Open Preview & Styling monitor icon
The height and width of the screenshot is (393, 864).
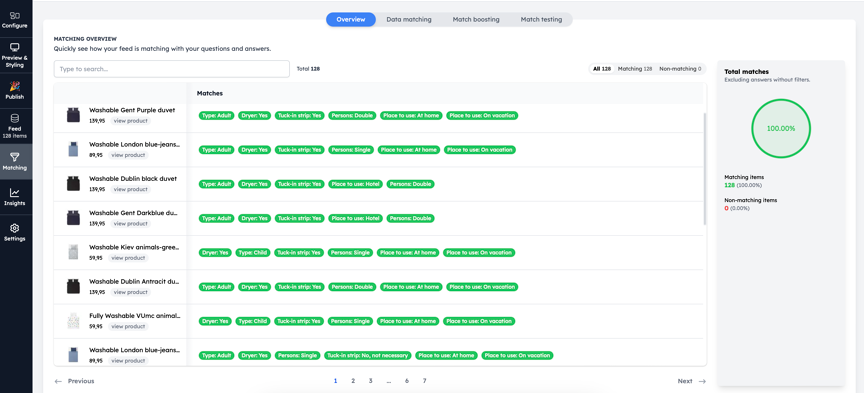click(x=15, y=47)
